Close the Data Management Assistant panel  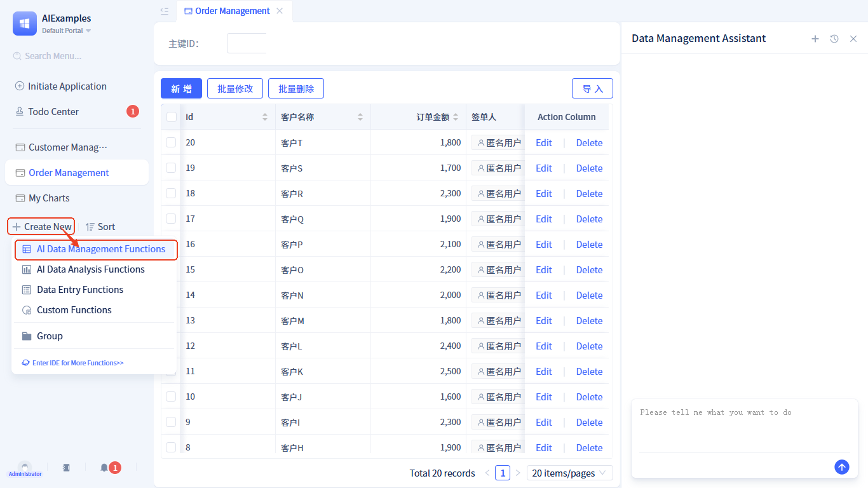click(x=853, y=39)
